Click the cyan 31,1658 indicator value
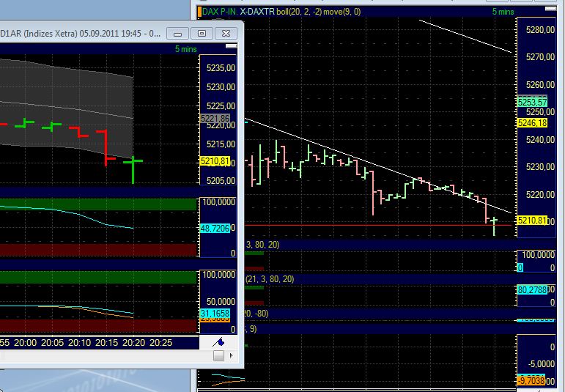Screen dimensions: 565x392 click(x=215, y=314)
